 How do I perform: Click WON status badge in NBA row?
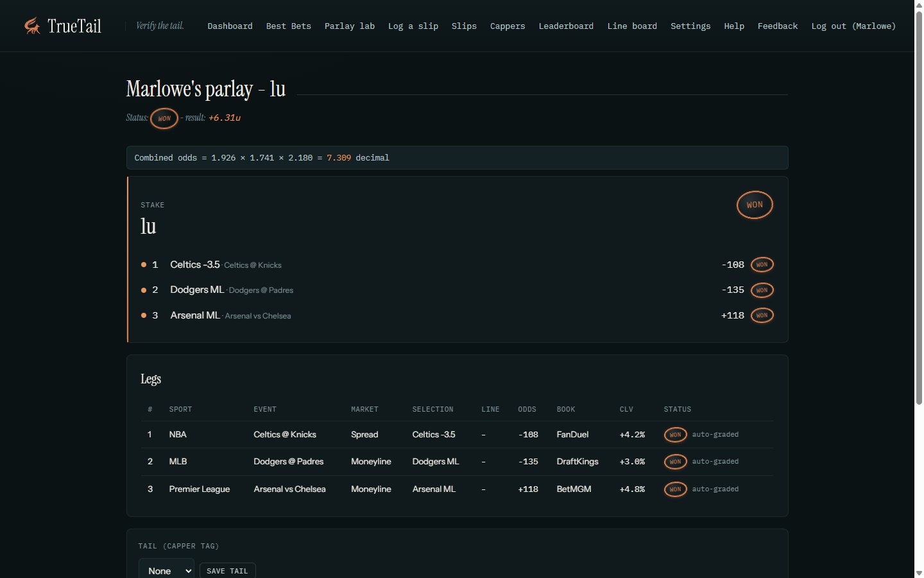[676, 435]
